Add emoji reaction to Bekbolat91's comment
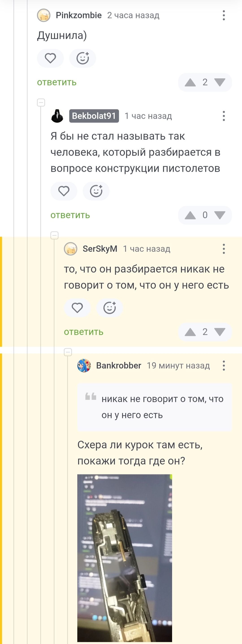The width and height of the screenshot is (242, 644). point(96,191)
